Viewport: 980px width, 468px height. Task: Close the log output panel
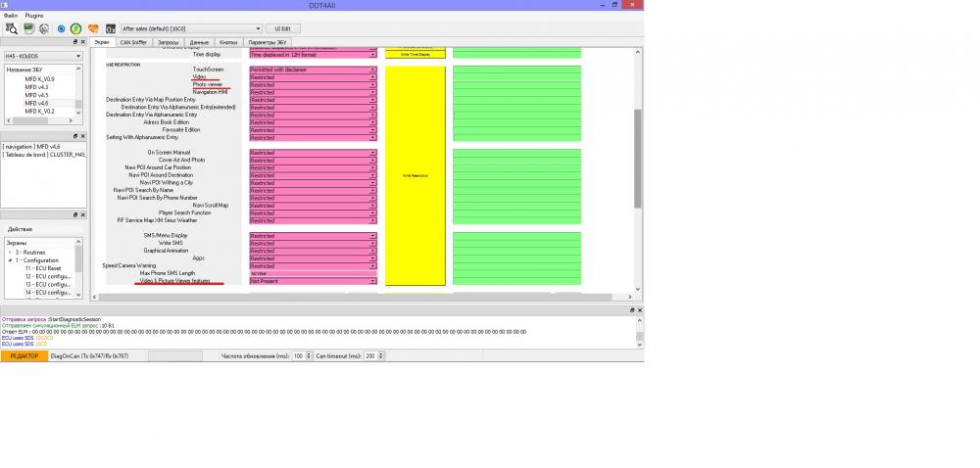pos(639,310)
